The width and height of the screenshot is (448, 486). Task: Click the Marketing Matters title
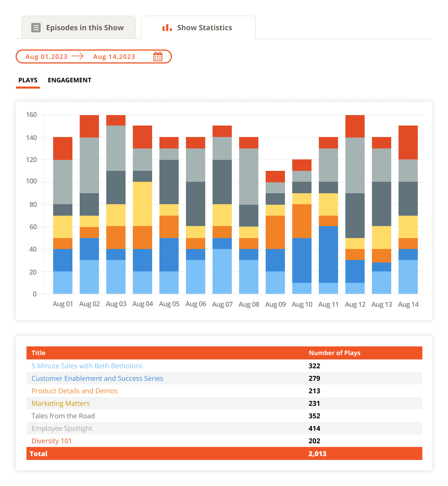pos(60,403)
